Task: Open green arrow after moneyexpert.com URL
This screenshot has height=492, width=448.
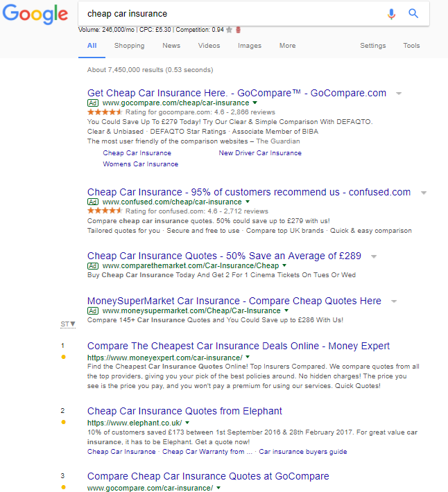Action: 248,357
